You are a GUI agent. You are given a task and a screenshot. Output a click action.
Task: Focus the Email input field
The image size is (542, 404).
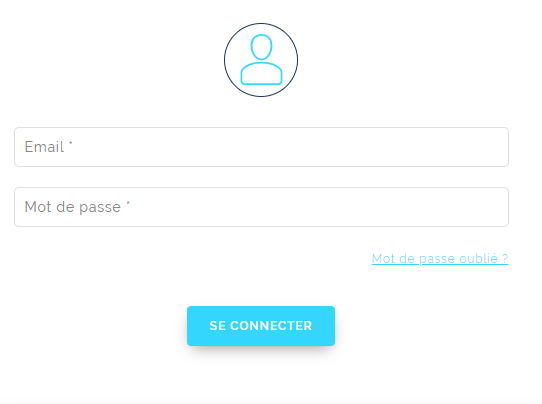tap(261, 147)
